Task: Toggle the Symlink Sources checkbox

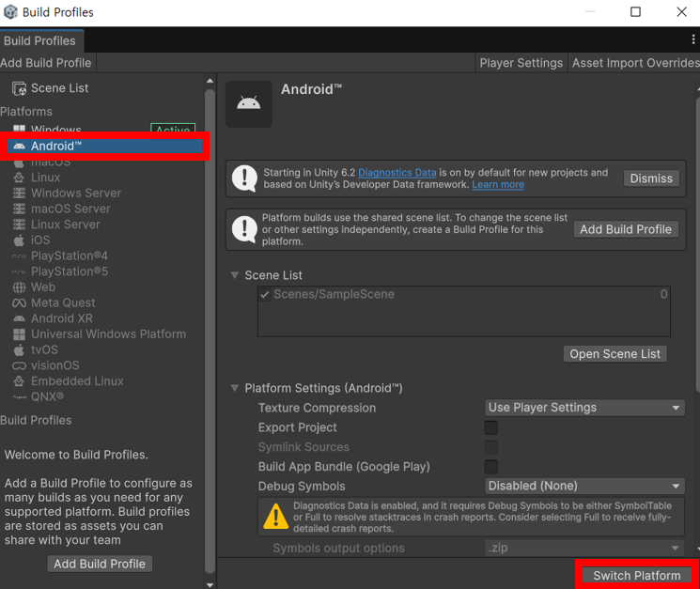Action: (491, 447)
